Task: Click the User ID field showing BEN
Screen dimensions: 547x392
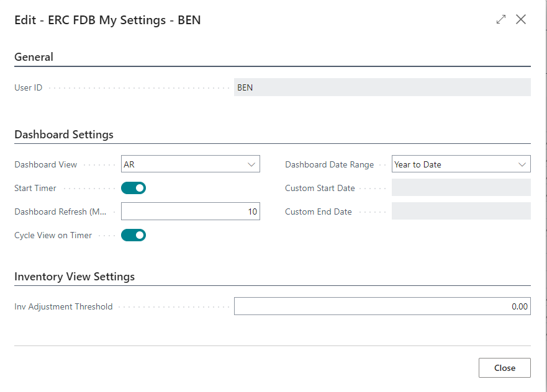Action: tap(382, 87)
